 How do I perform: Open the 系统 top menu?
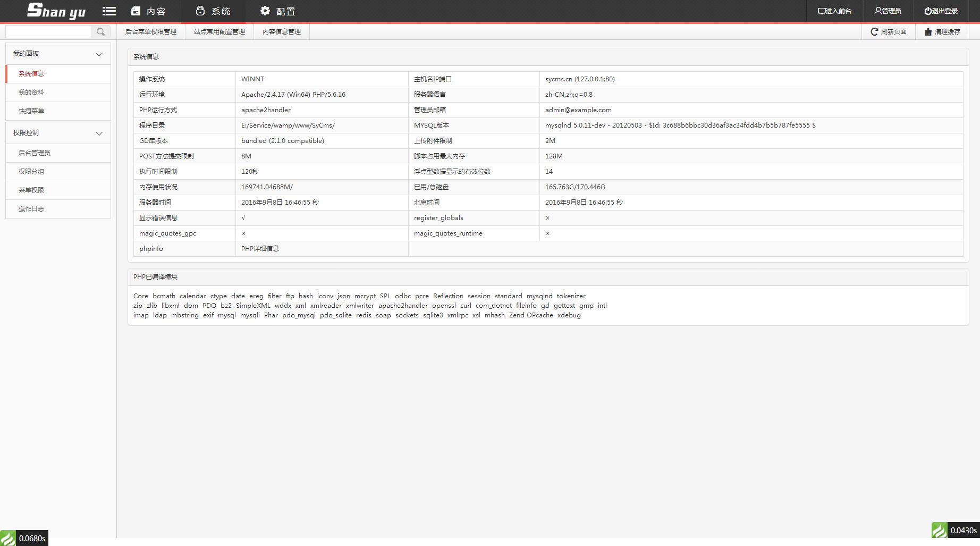coord(213,11)
